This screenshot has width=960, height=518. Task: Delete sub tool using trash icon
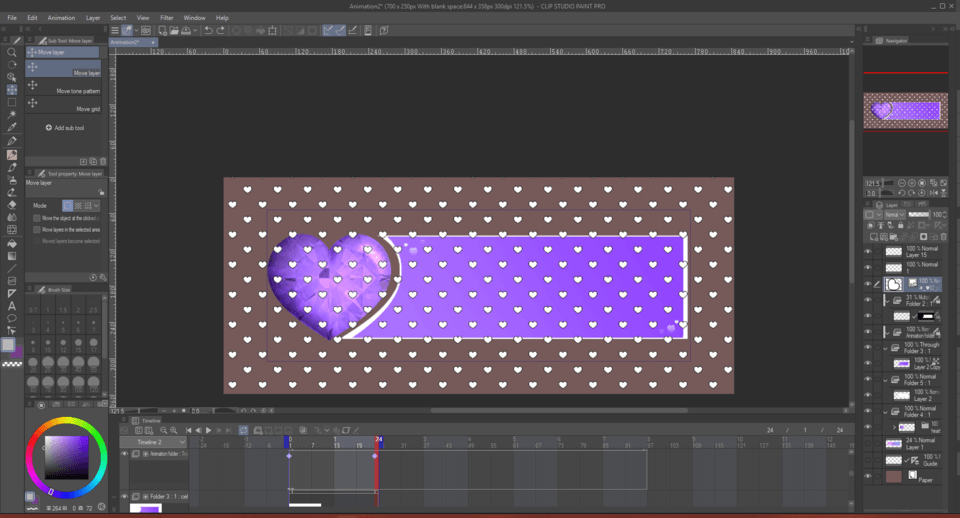pyautogui.click(x=102, y=161)
